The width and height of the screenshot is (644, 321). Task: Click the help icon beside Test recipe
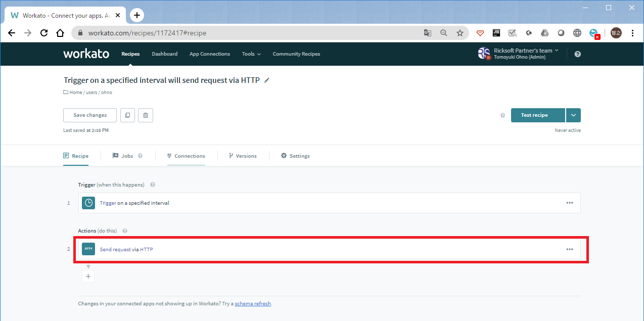click(502, 115)
